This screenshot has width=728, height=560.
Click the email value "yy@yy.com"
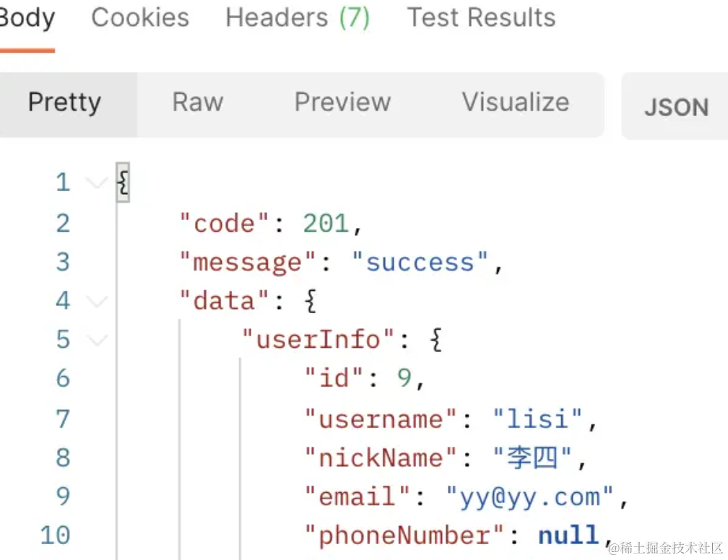(x=530, y=496)
